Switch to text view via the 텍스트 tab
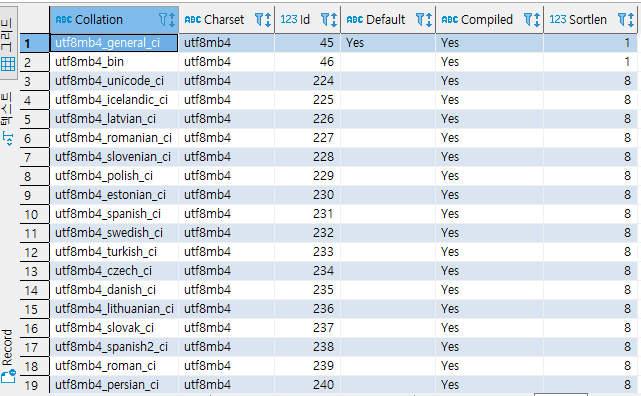The image size is (641, 396). coord(7,119)
